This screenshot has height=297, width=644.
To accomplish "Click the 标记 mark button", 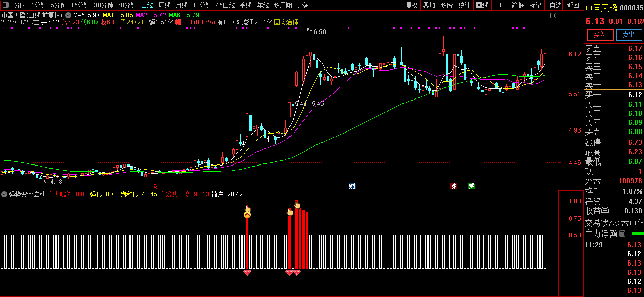I will click(535, 5).
